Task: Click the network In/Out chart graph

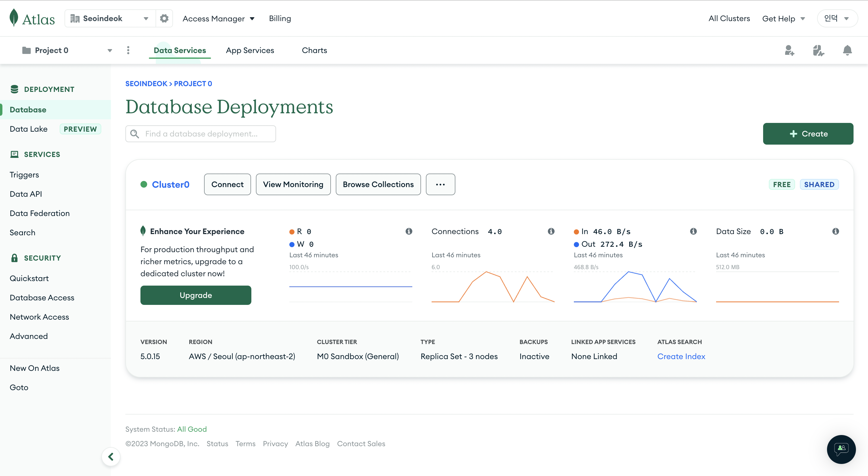Action: [635, 287]
